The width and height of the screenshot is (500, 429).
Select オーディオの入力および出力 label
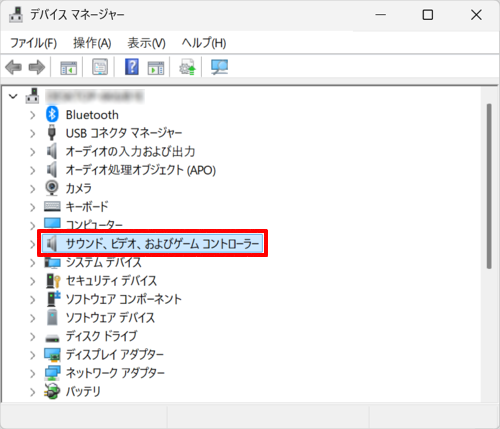click(x=130, y=152)
